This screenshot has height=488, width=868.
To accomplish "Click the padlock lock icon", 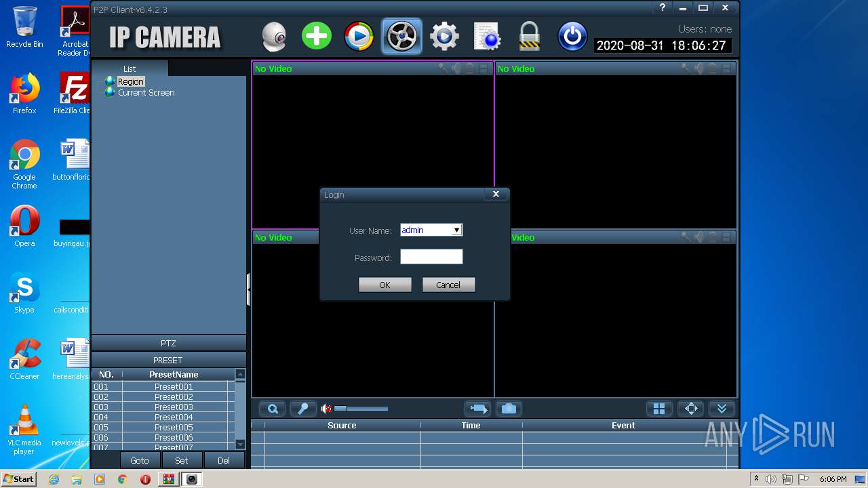I will tap(529, 37).
